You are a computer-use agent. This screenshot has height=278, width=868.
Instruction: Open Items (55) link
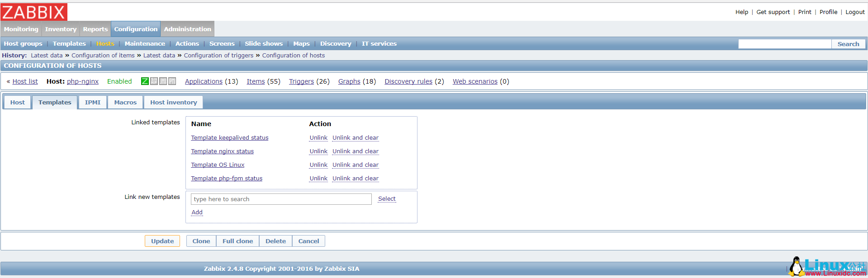256,81
